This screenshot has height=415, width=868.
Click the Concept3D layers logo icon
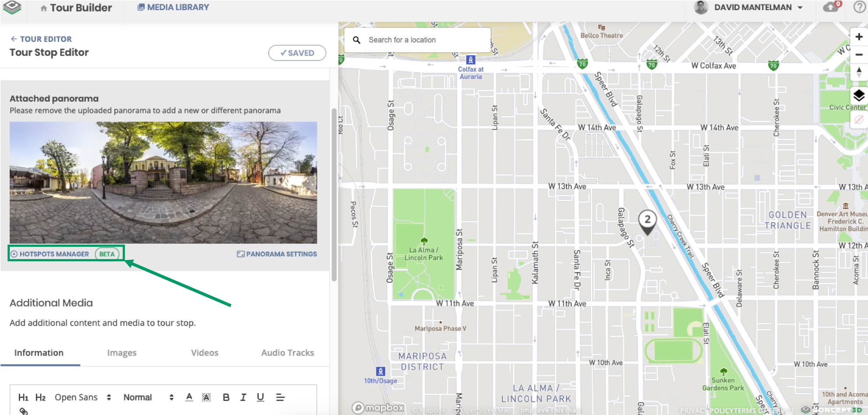point(12,7)
